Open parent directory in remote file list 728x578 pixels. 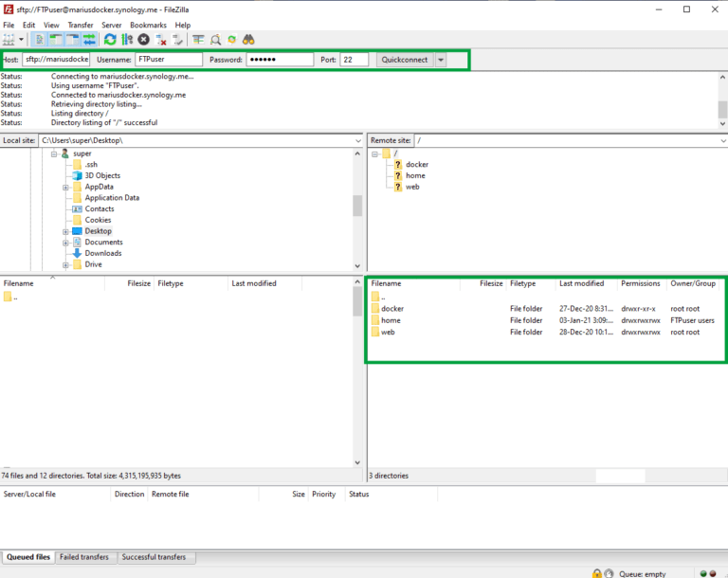tap(378, 297)
